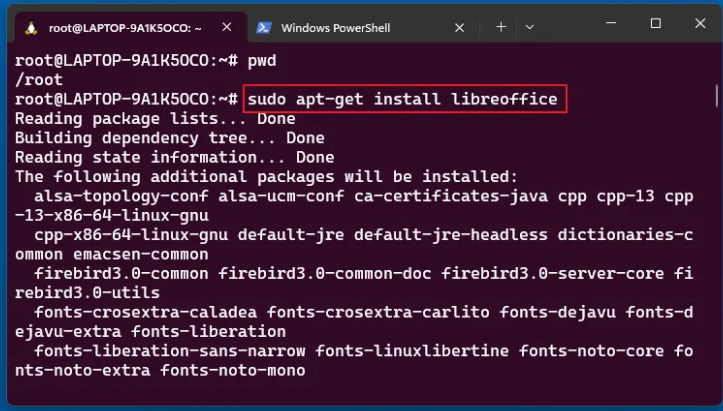Click the 'firebird3.0-server-core' package name
This screenshot has width=723, height=411.
click(553, 274)
